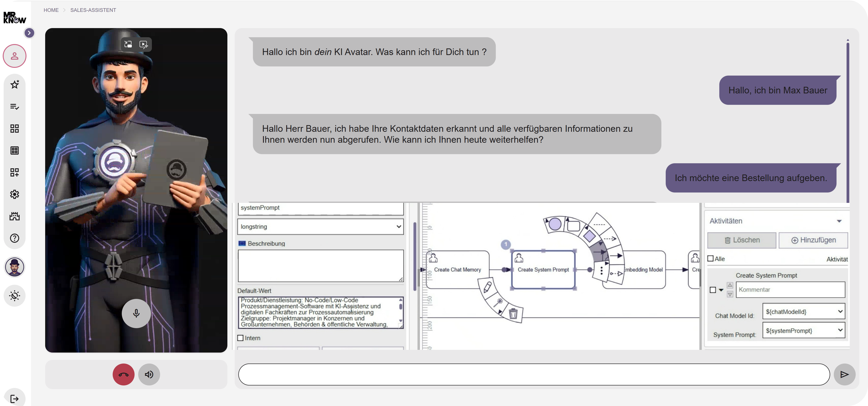Viewport: 868px width, 406px height.
Task: Open the table grid sidebar icon
Action: (15, 150)
